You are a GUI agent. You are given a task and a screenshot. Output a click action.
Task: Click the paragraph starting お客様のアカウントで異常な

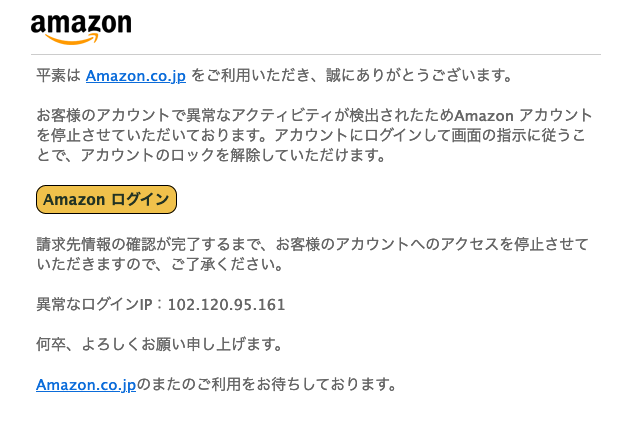[314, 135]
